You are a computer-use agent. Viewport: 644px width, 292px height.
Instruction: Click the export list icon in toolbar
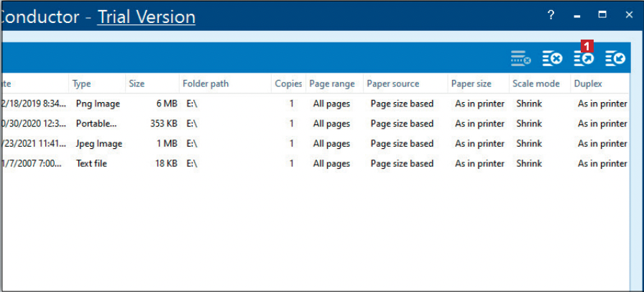[583, 59]
